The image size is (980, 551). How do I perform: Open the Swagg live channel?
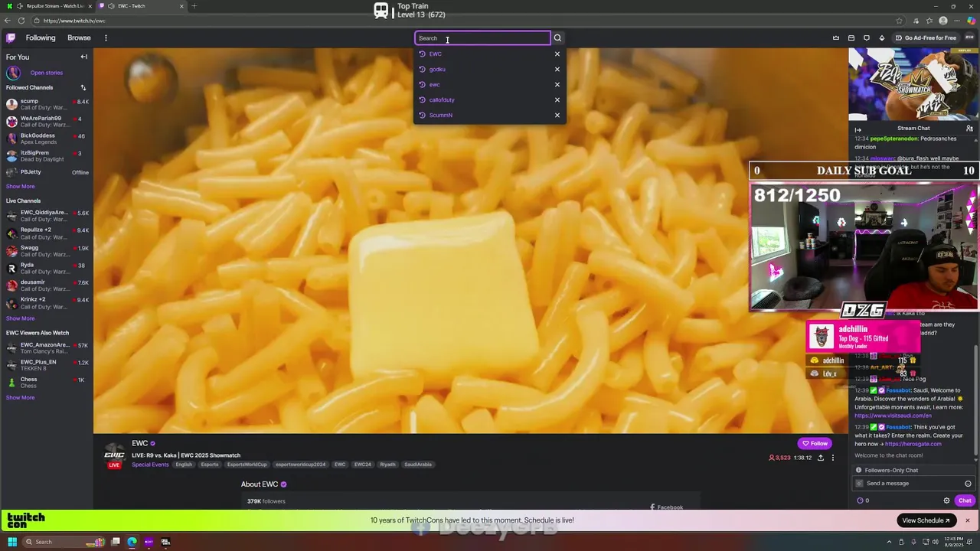click(x=47, y=250)
